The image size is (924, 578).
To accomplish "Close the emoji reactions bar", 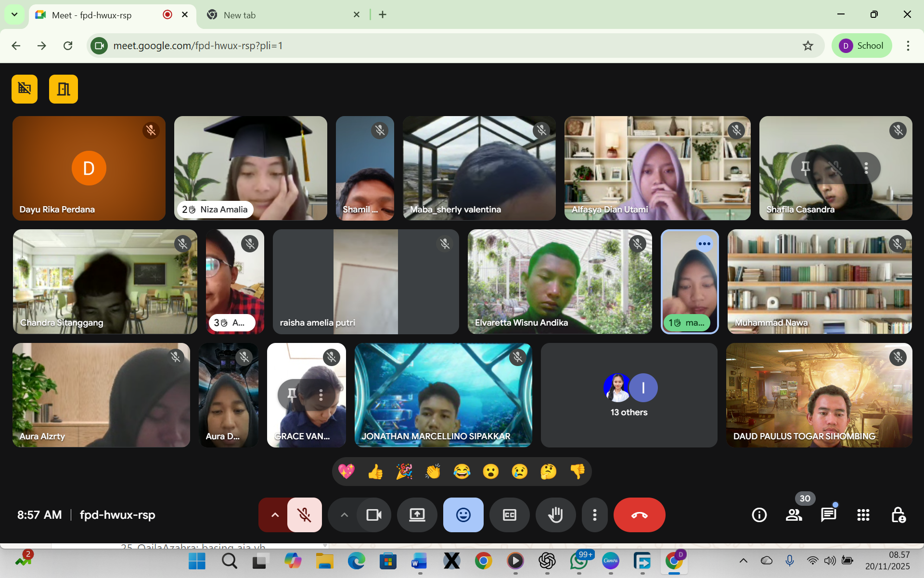I will click(x=463, y=515).
